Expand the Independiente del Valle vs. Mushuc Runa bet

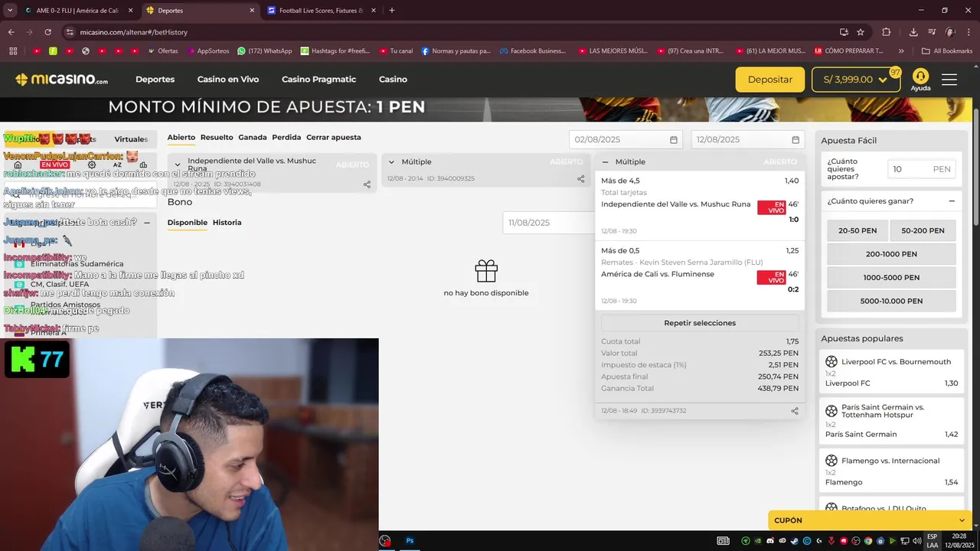click(178, 165)
